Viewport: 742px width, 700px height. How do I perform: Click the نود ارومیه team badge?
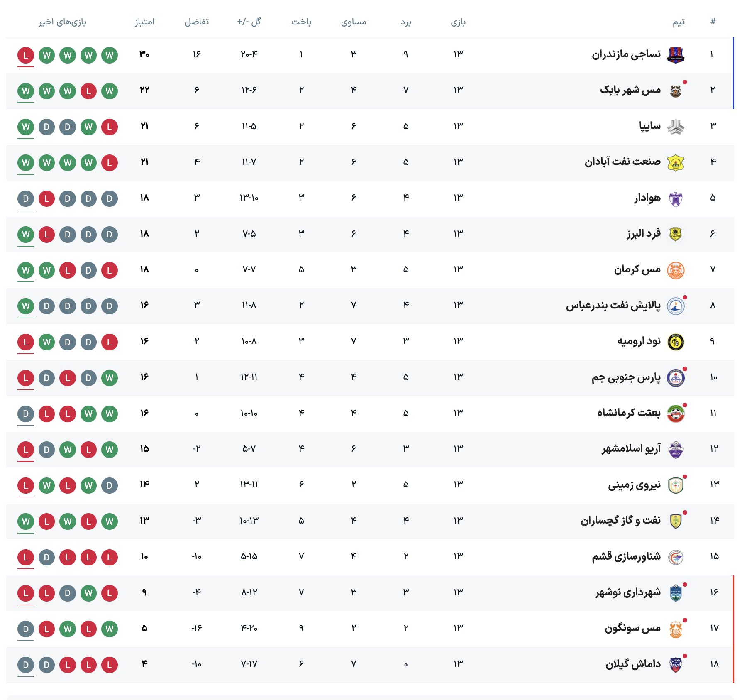coord(675,342)
